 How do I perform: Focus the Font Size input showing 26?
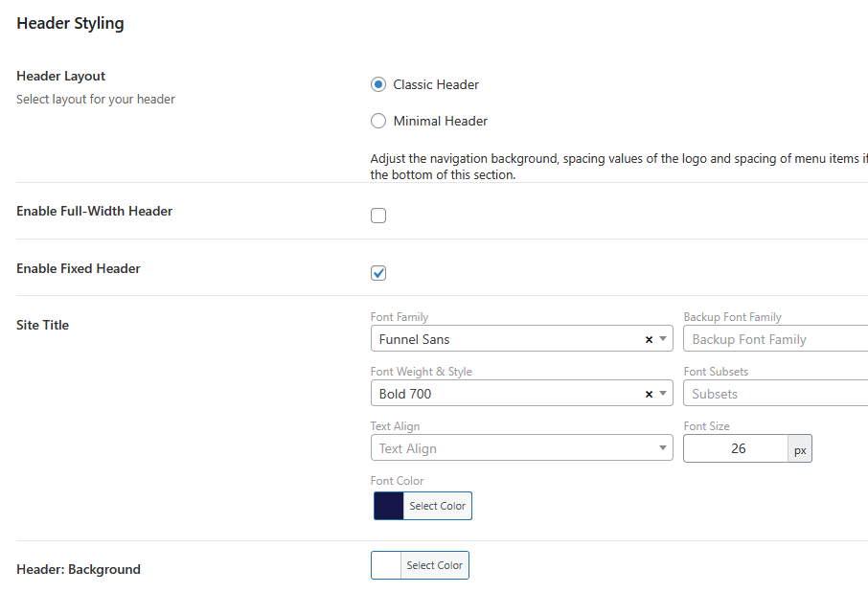click(x=736, y=448)
